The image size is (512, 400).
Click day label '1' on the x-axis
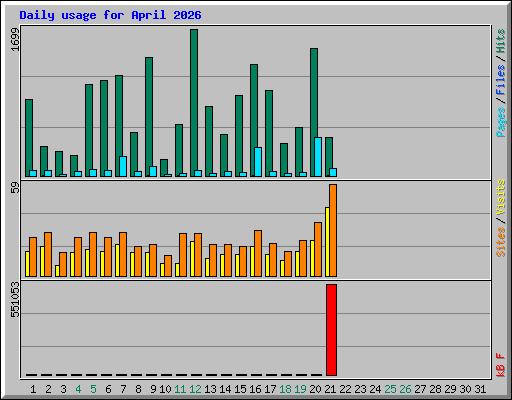pyautogui.click(x=33, y=389)
